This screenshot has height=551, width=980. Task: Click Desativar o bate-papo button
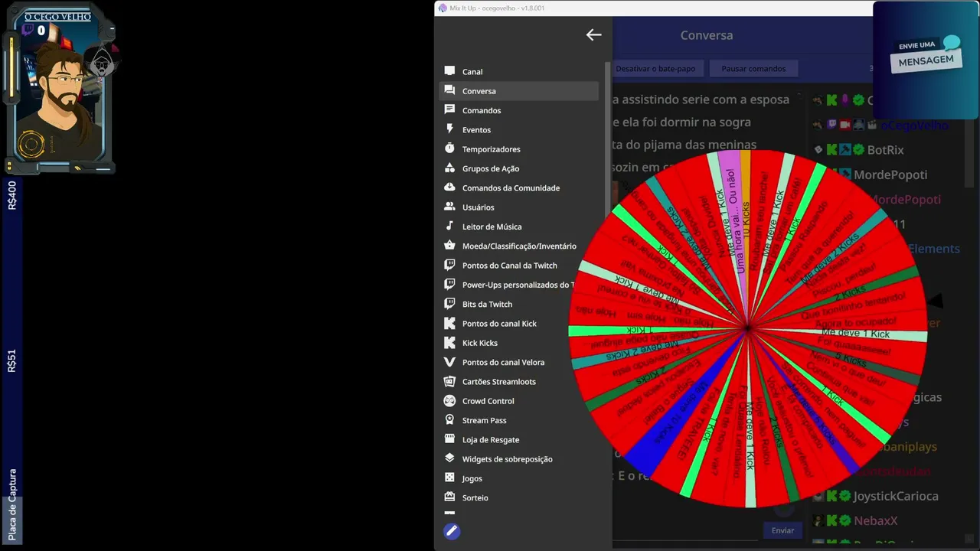(655, 69)
